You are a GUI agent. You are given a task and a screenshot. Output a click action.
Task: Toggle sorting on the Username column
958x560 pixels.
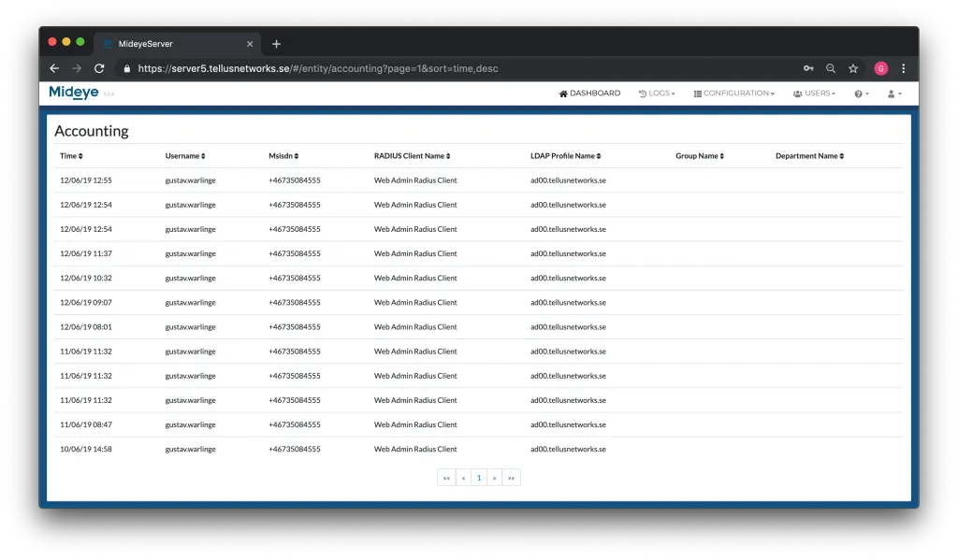[184, 155]
